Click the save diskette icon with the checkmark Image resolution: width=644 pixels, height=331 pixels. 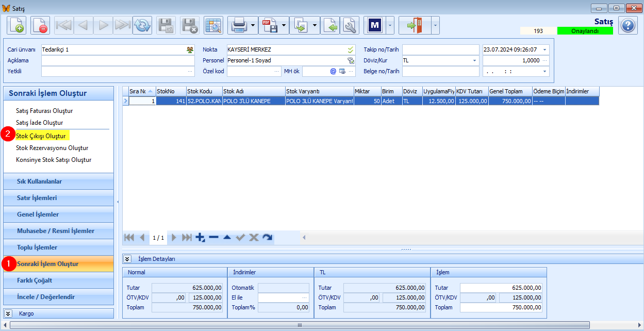[166, 25]
